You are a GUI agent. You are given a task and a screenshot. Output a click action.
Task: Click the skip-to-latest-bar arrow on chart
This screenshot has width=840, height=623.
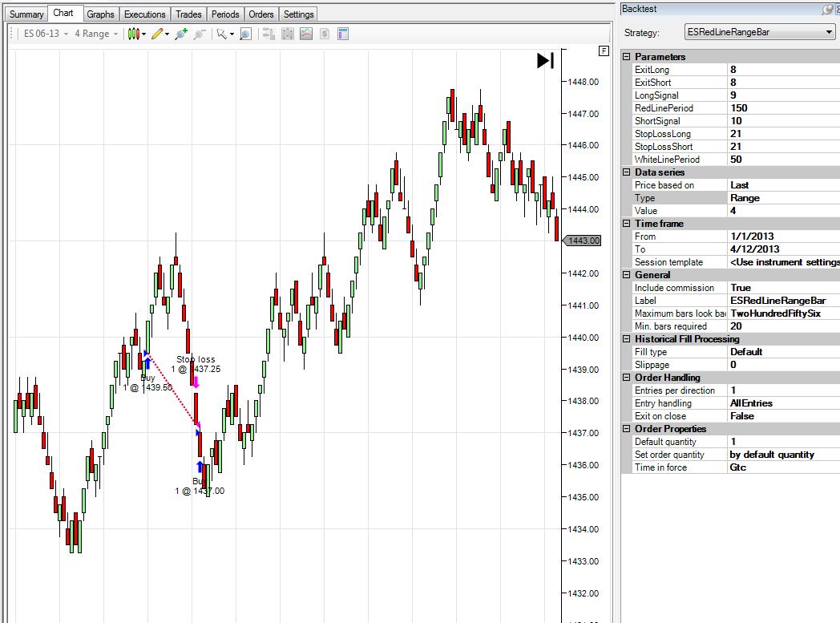coord(545,60)
